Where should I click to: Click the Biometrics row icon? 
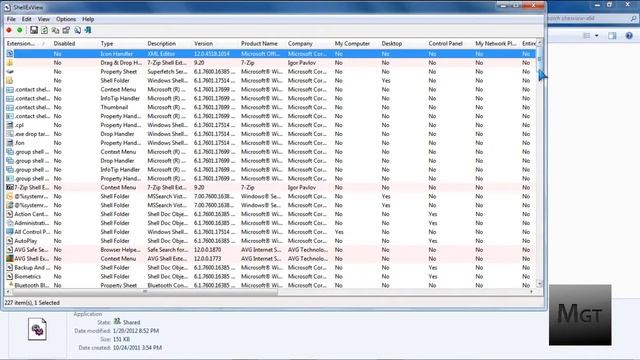tap(10, 276)
